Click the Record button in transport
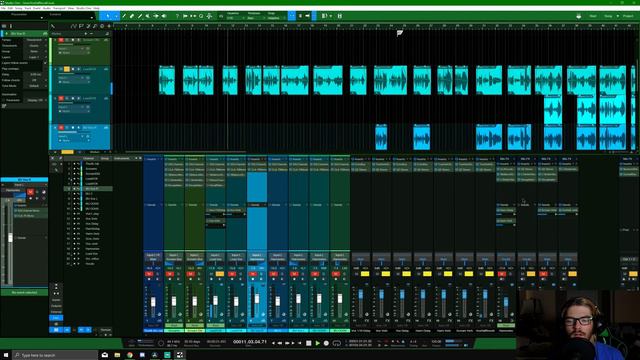Viewport: 640px width, 360px height. (x=326, y=343)
